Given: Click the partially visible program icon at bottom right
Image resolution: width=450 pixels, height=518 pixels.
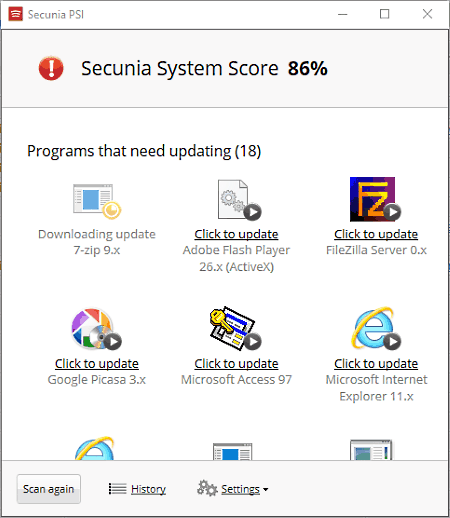Looking at the screenshot, I should [x=371, y=450].
